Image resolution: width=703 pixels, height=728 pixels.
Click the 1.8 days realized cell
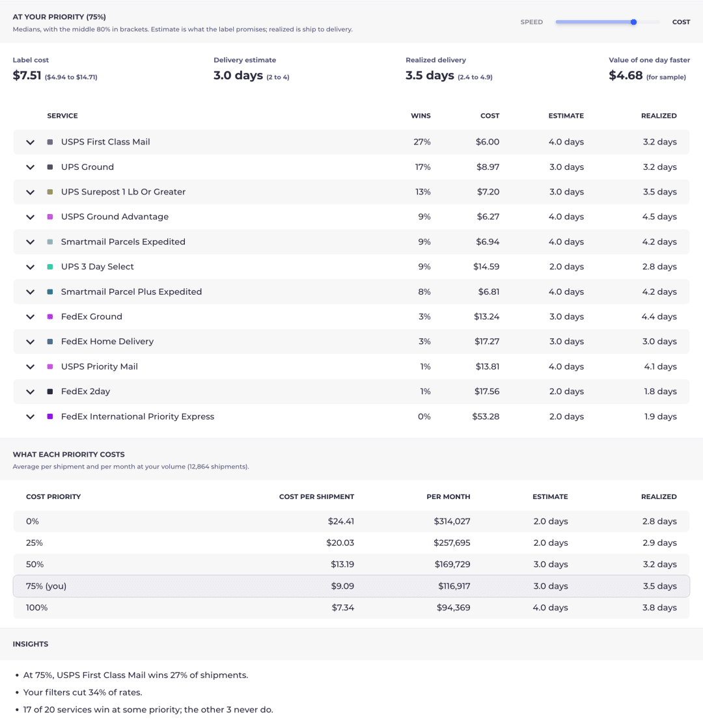[x=660, y=392]
